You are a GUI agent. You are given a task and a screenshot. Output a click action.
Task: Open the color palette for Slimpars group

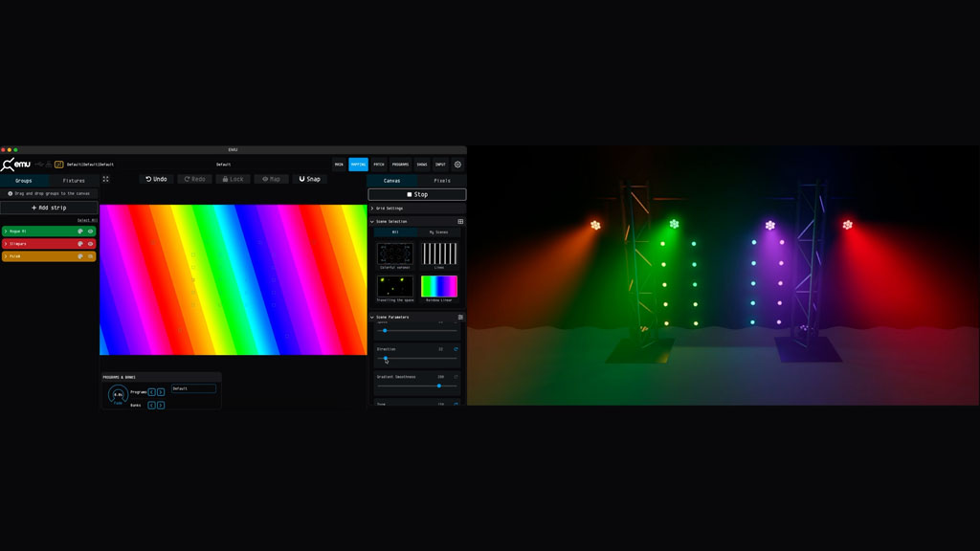[80, 244]
